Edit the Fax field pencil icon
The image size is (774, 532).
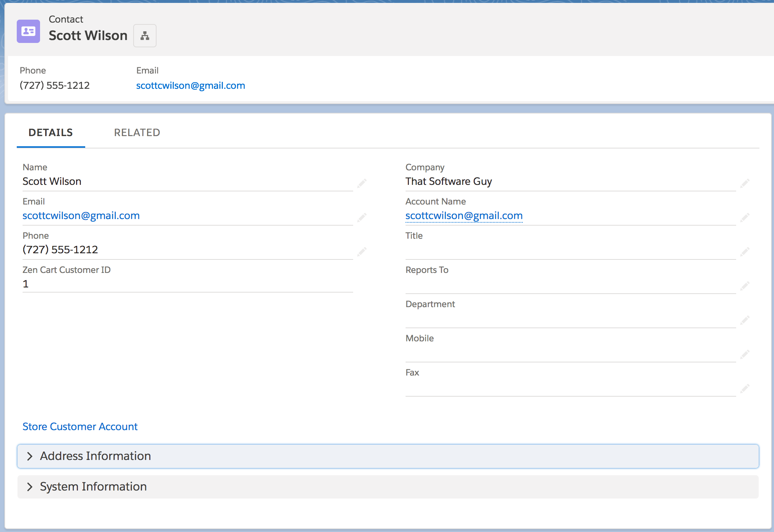click(745, 389)
